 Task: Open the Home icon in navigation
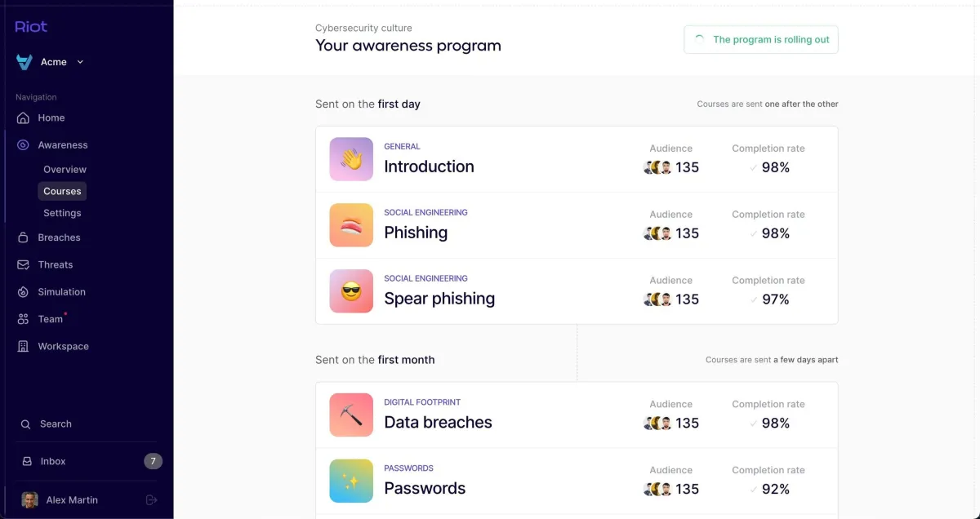[x=23, y=118]
